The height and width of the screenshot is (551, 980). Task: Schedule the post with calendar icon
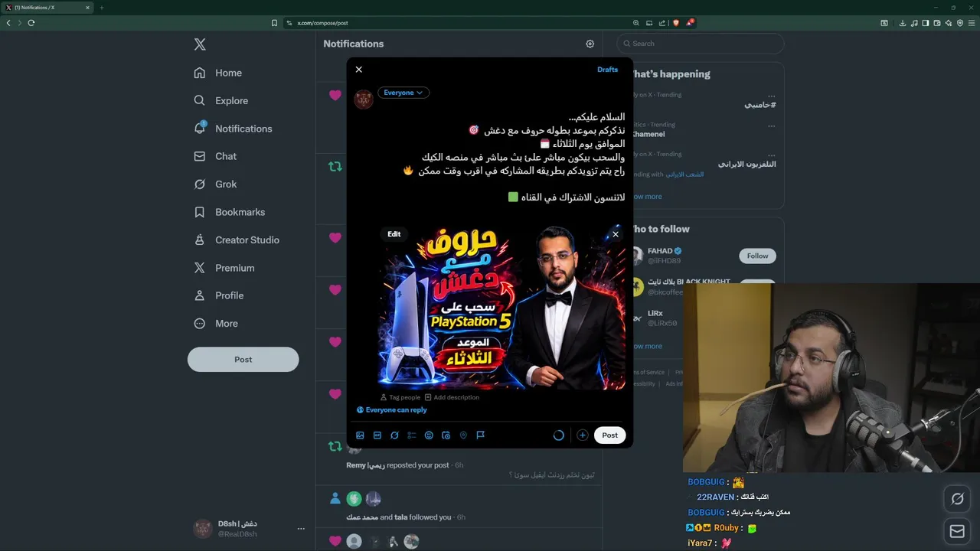446,435
